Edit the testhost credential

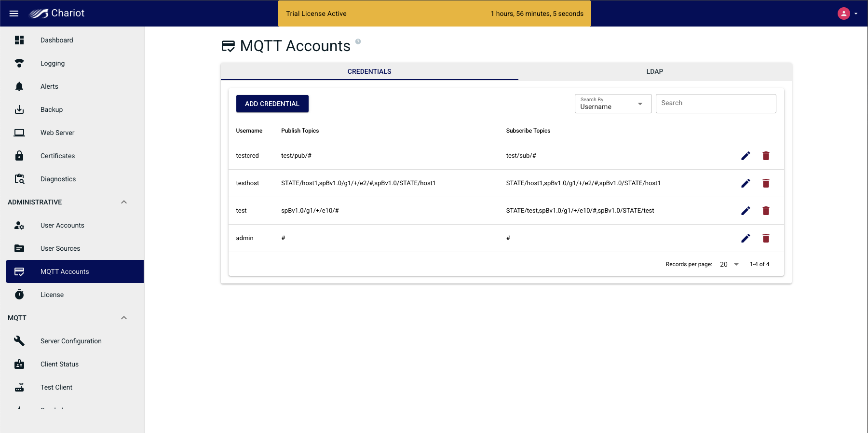coord(746,183)
